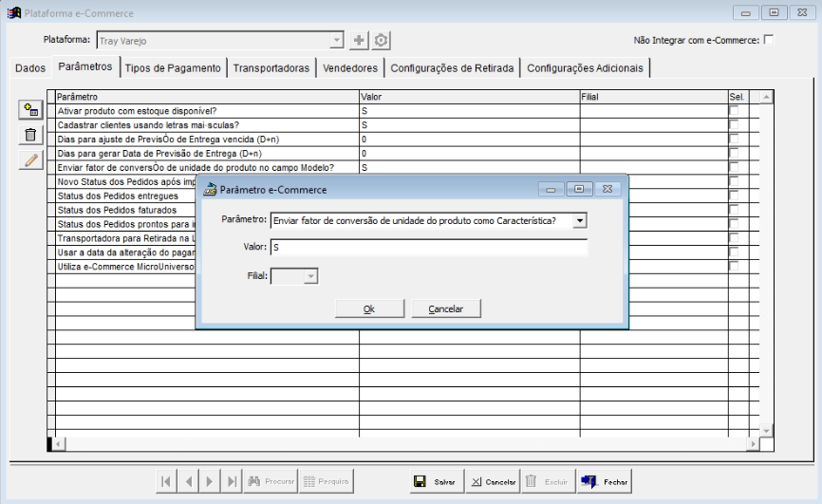Close window with Fechar button
The height and width of the screenshot is (504, 822).
pyautogui.click(x=604, y=481)
